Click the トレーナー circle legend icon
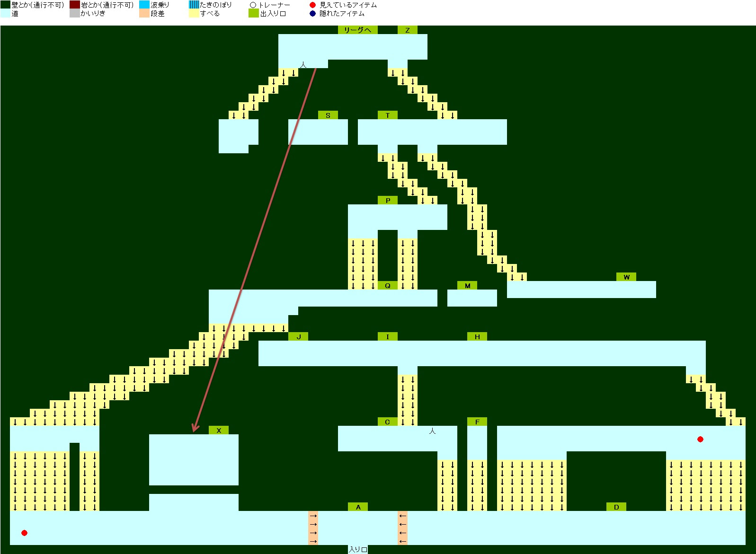This screenshot has width=756, height=554. point(253,5)
